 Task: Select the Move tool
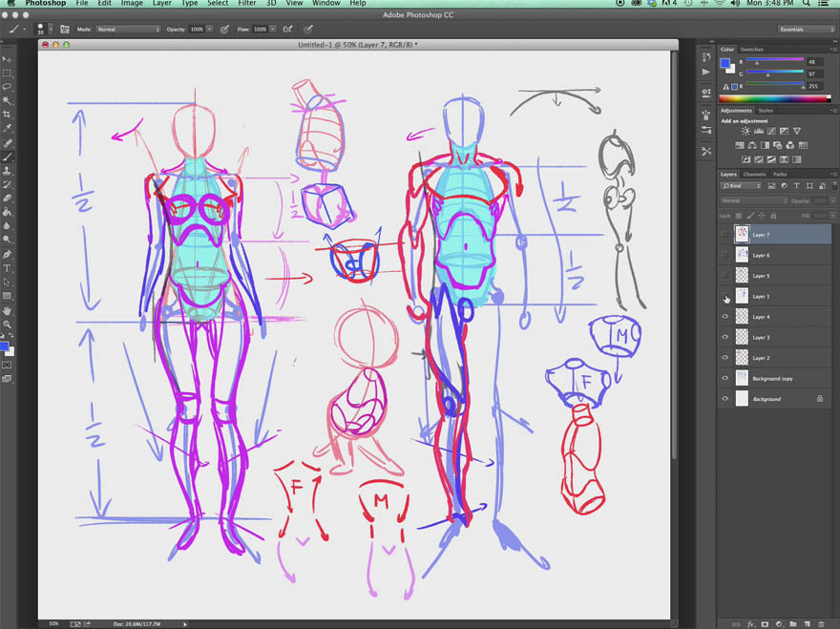coord(7,59)
